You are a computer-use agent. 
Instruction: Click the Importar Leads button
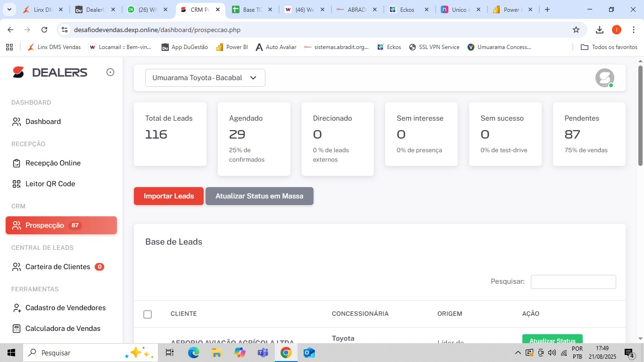click(x=169, y=196)
